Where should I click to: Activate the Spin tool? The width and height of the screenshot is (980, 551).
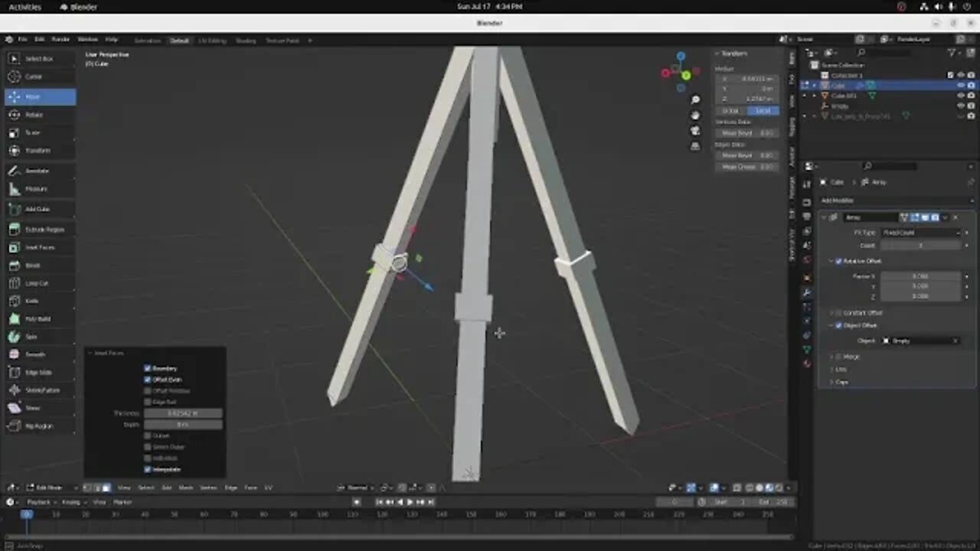point(40,337)
